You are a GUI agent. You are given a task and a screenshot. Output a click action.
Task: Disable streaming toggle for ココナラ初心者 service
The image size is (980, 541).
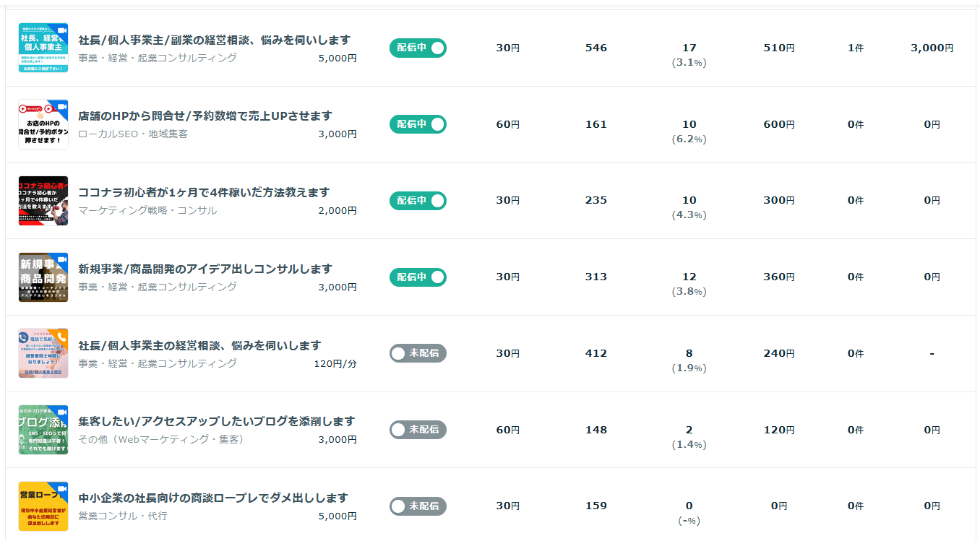coord(418,201)
